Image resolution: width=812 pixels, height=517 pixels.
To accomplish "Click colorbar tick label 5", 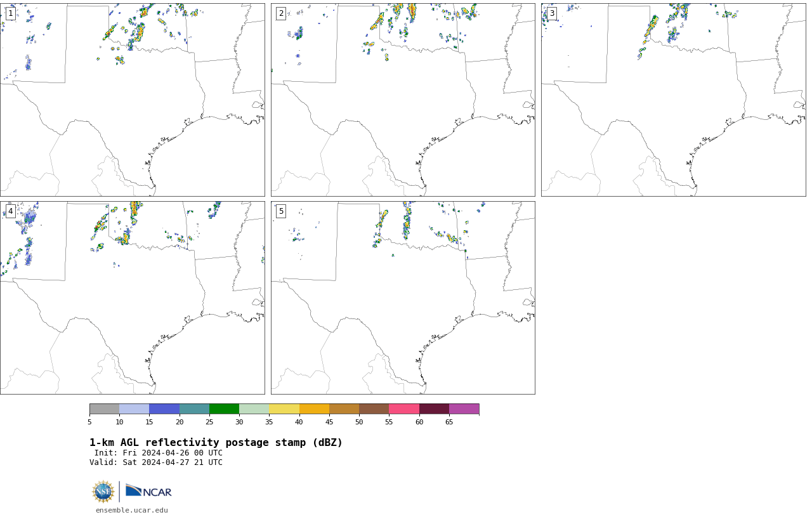I will [x=89, y=422].
